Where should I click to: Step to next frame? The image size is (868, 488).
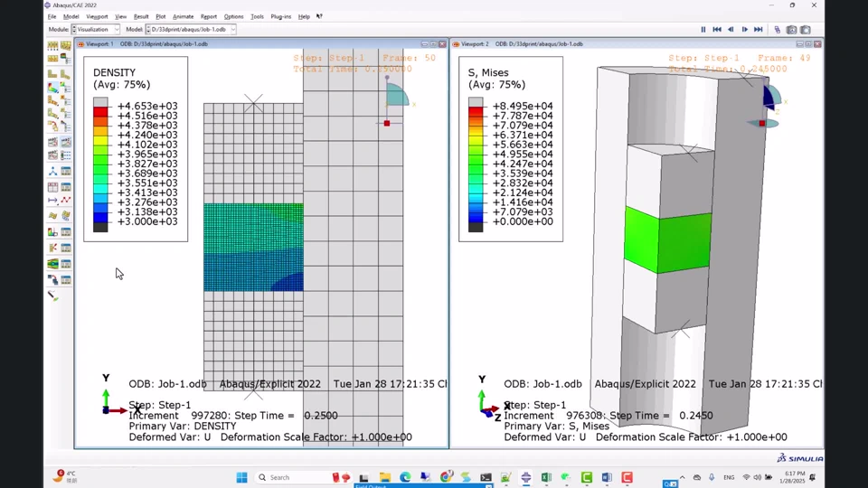[744, 29]
